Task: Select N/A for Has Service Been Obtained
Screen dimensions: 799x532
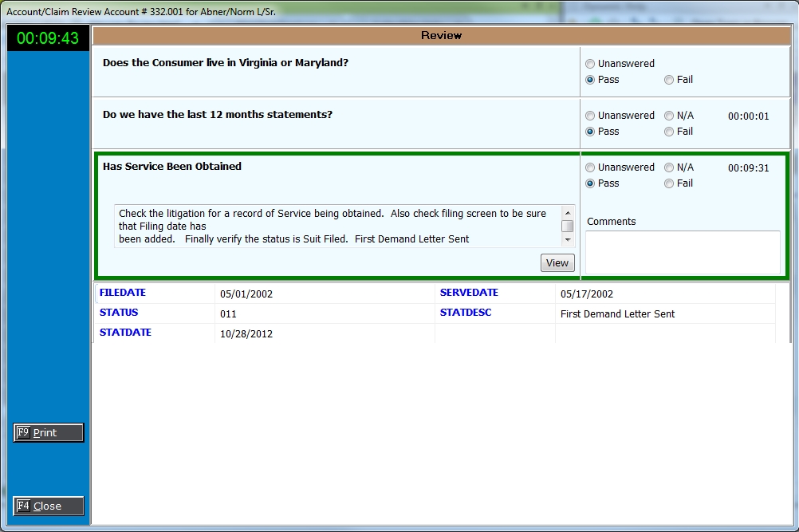Action: click(x=669, y=167)
